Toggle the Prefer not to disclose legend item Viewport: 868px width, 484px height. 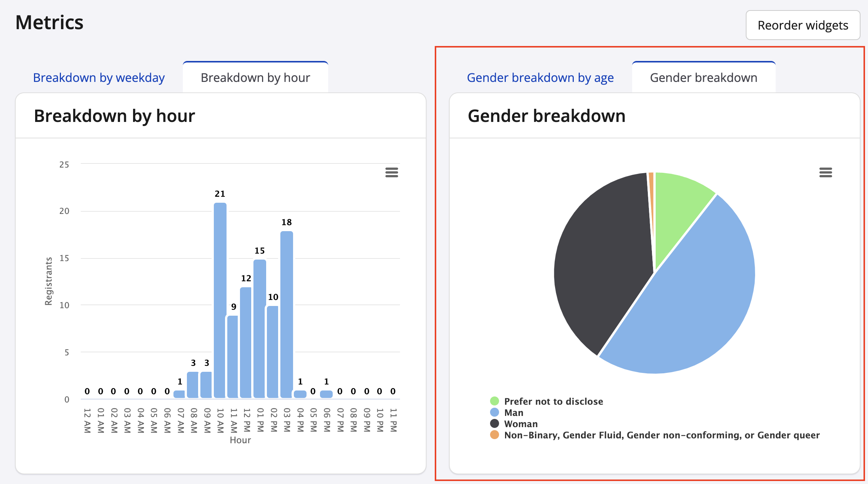[x=553, y=401]
